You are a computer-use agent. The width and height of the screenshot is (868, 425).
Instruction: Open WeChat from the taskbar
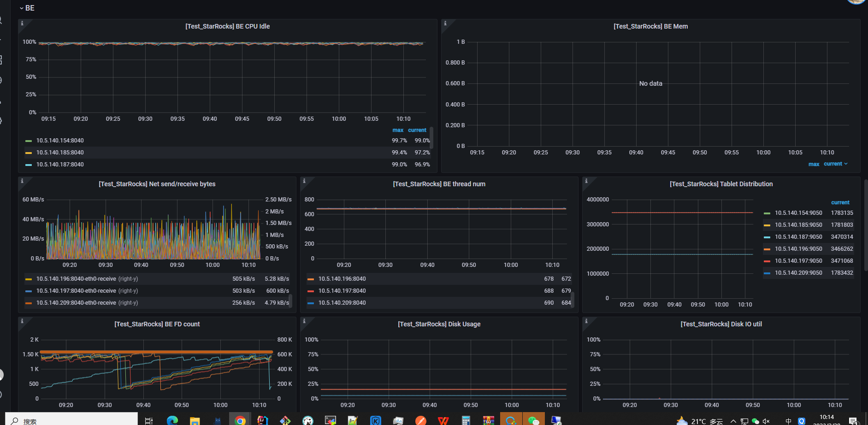pos(533,420)
